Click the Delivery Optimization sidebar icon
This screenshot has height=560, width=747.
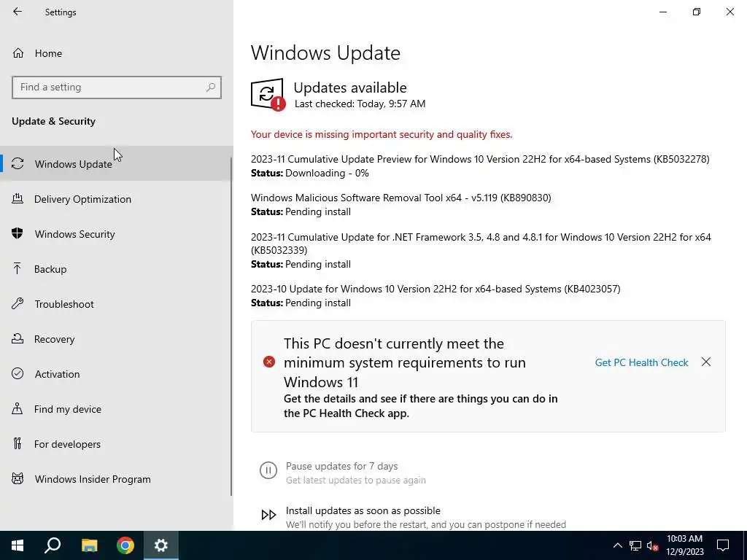18,198
